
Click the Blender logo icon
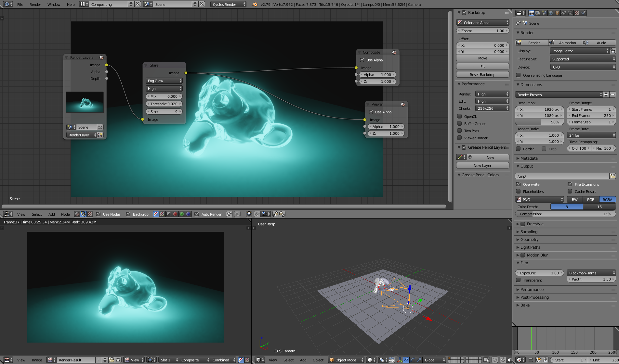coord(255,4)
